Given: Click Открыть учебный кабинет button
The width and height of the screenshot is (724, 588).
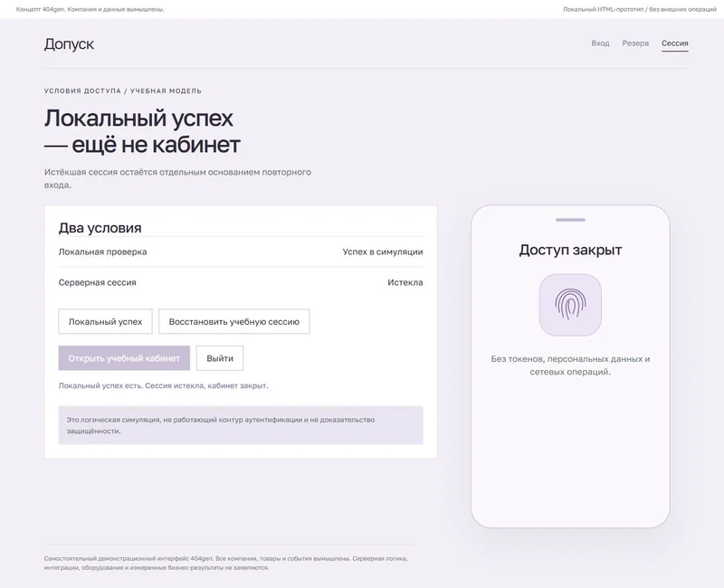Looking at the screenshot, I should pos(124,358).
